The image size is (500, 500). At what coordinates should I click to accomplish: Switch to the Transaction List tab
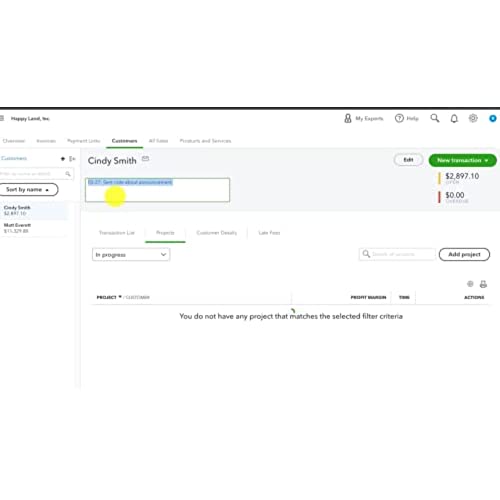click(117, 233)
